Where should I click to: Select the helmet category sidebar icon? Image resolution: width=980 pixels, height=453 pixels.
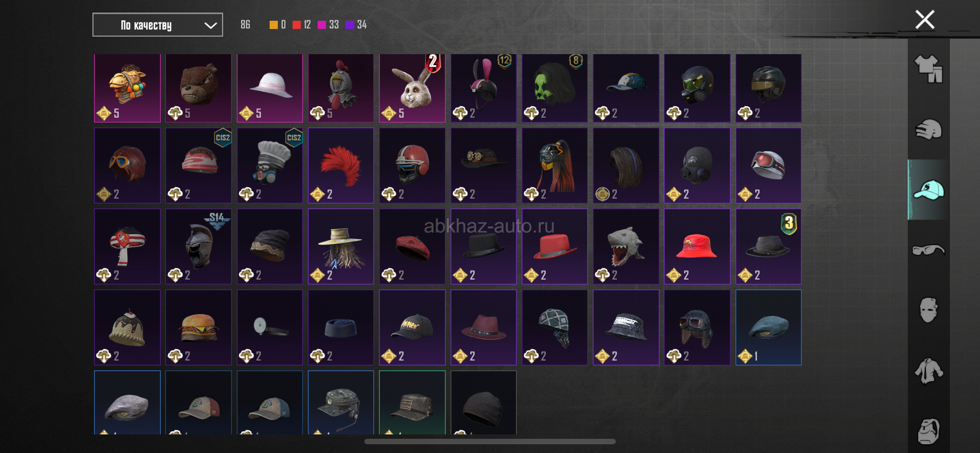click(929, 130)
